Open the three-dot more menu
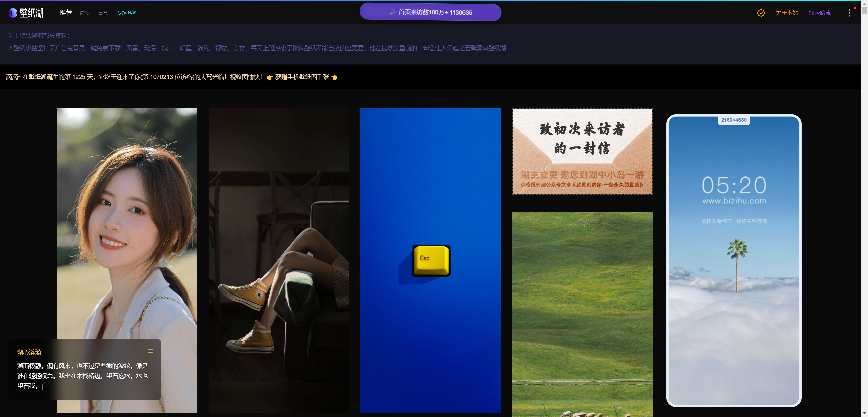The width and height of the screenshot is (868, 417). (849, 13)
